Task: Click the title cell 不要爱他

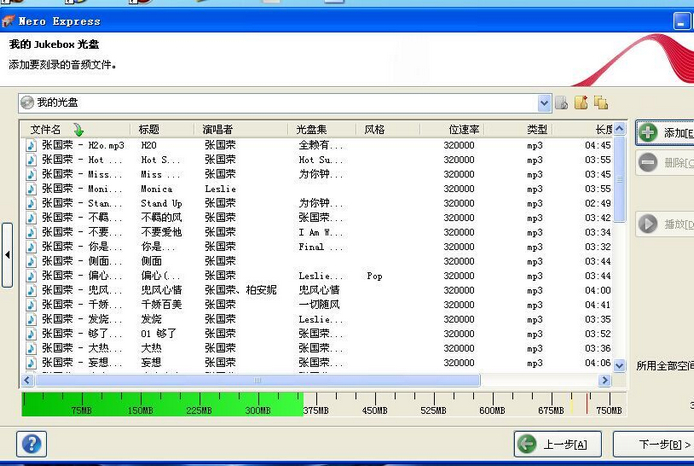Action: pyautogui.click(x=161, y=232)
